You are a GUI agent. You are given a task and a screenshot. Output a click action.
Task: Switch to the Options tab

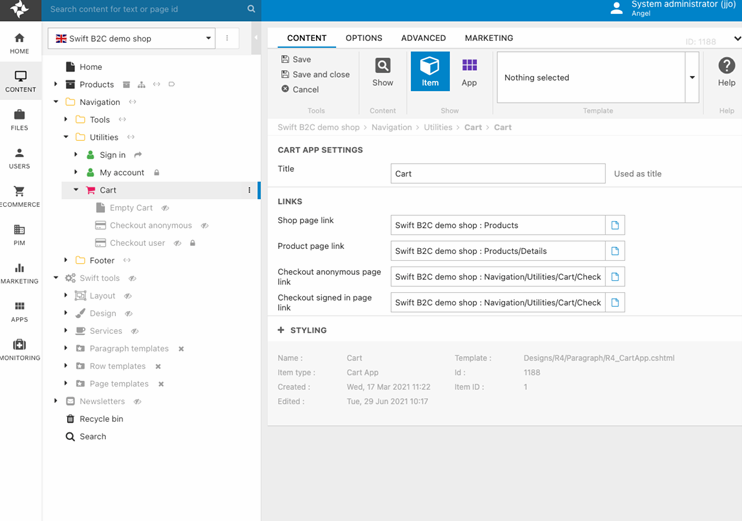(x=364, y=38)
